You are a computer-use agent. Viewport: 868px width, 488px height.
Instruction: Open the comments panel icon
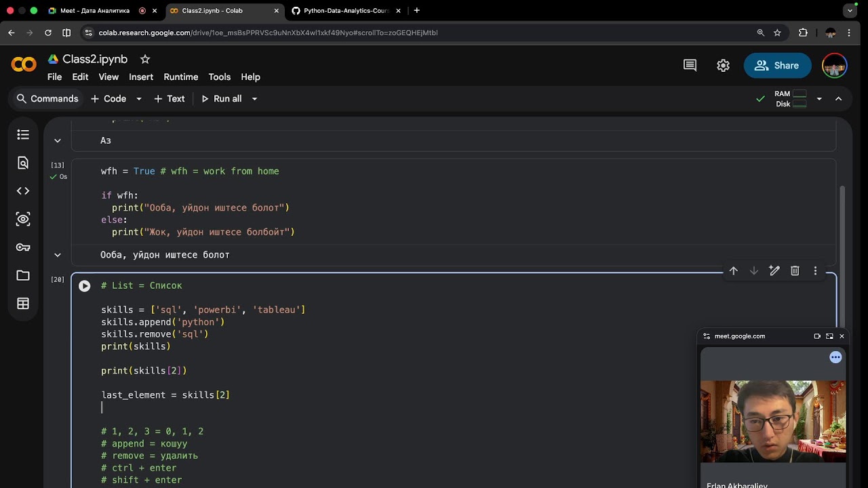(690, 66)
